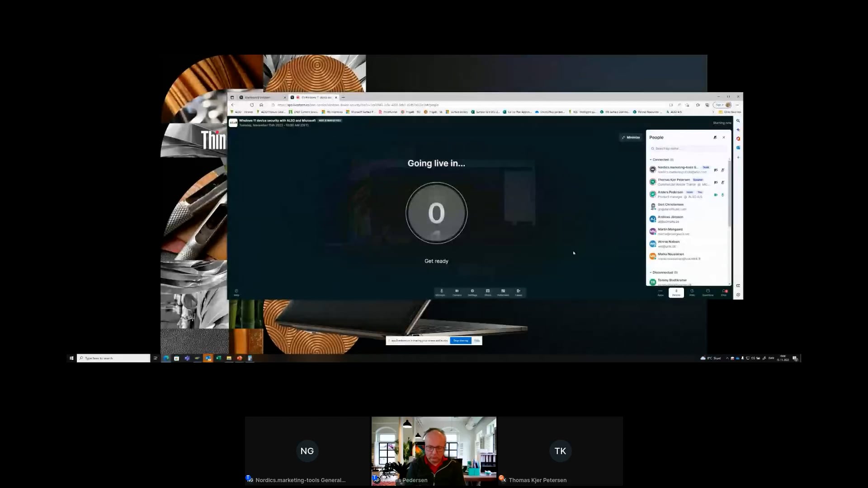Open the Edge browser on the taskbar

point(166,358)
